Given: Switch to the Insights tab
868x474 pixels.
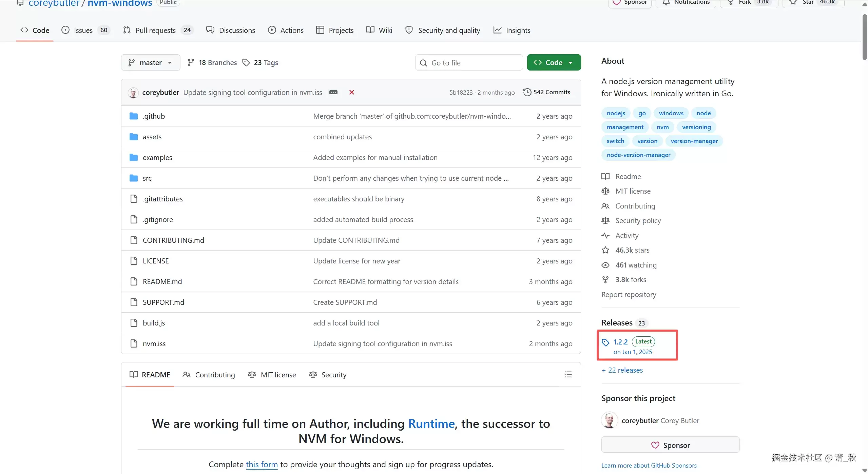Looking at the screenshot, I should click(x=512, y=30).
